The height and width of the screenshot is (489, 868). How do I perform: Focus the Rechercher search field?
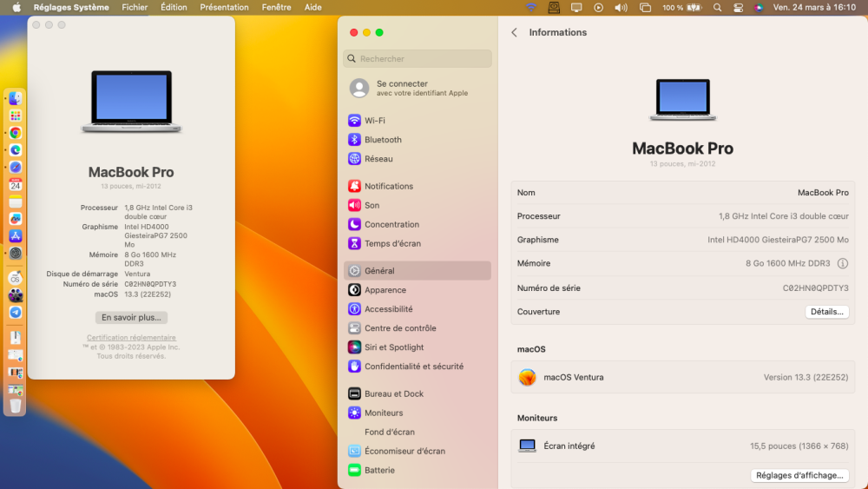[x=418, y=59]
